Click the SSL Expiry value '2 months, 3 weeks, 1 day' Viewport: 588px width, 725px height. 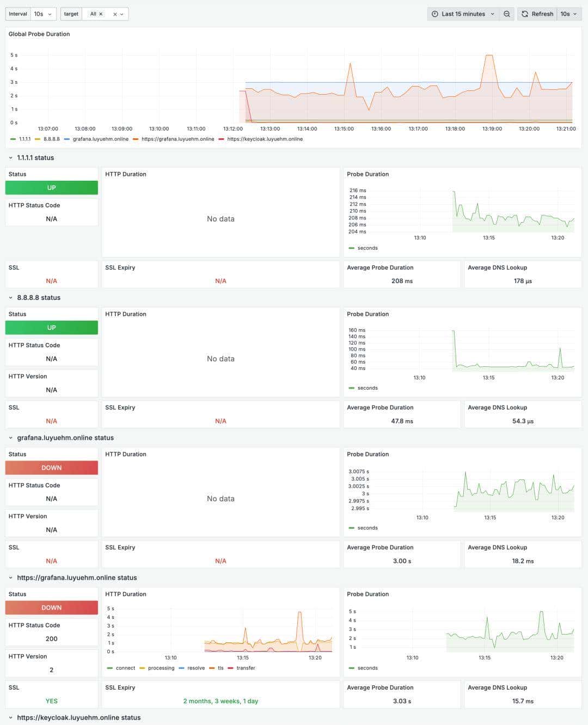(220, 701)
